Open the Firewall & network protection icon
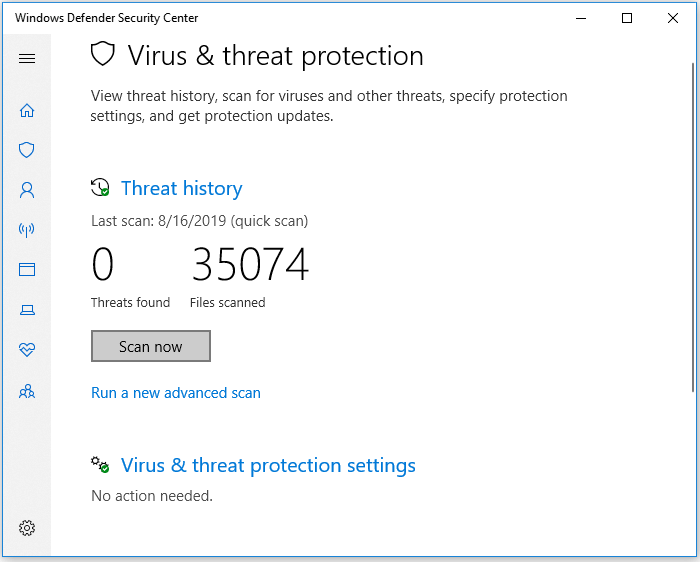The width and height of the screenshot is (700, 562). coord(27,230)
